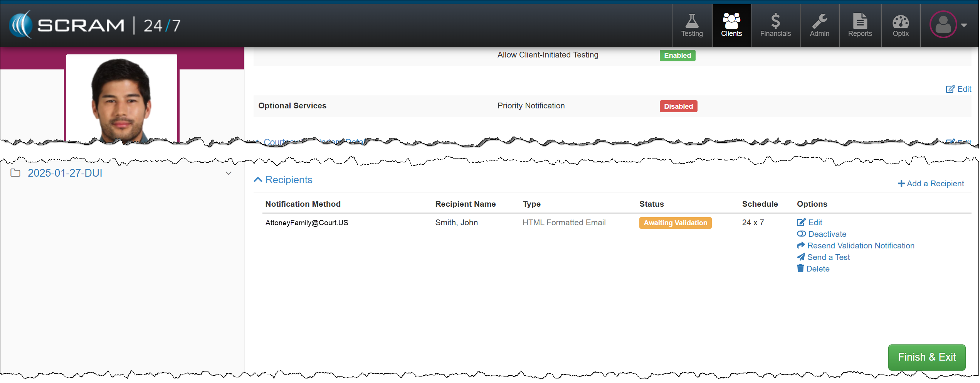Click the 2025-01-27-DUI folder icon
980x383 pixels.
(x=15, y=173)
